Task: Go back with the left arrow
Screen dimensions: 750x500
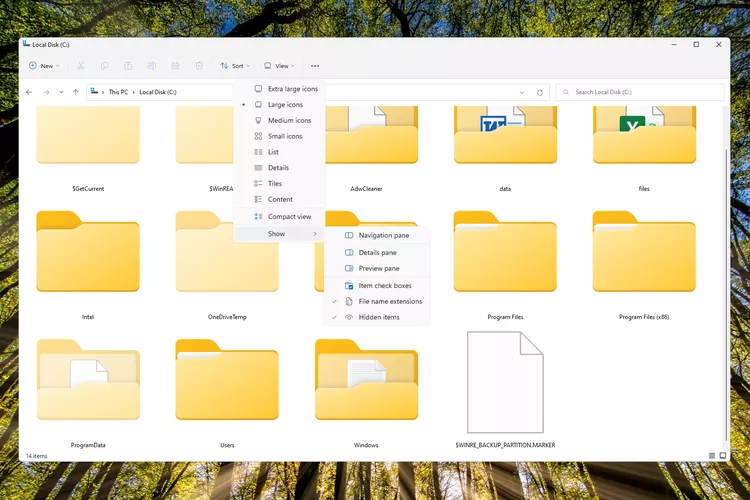Action: coord(29,92)
